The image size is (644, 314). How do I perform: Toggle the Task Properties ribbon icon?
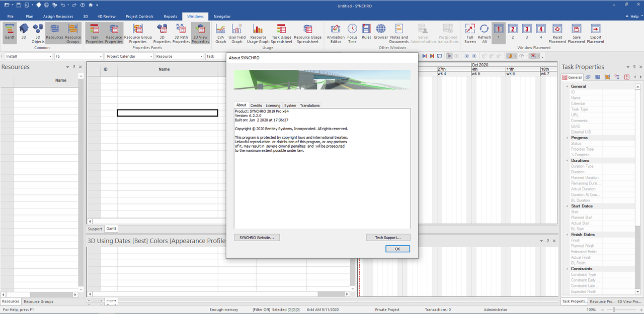(95, 33)
